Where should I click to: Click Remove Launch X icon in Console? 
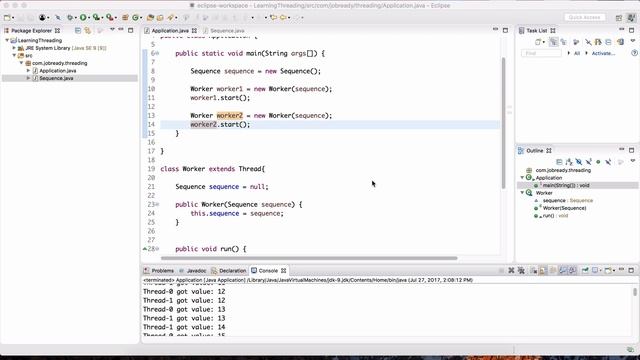511,271
